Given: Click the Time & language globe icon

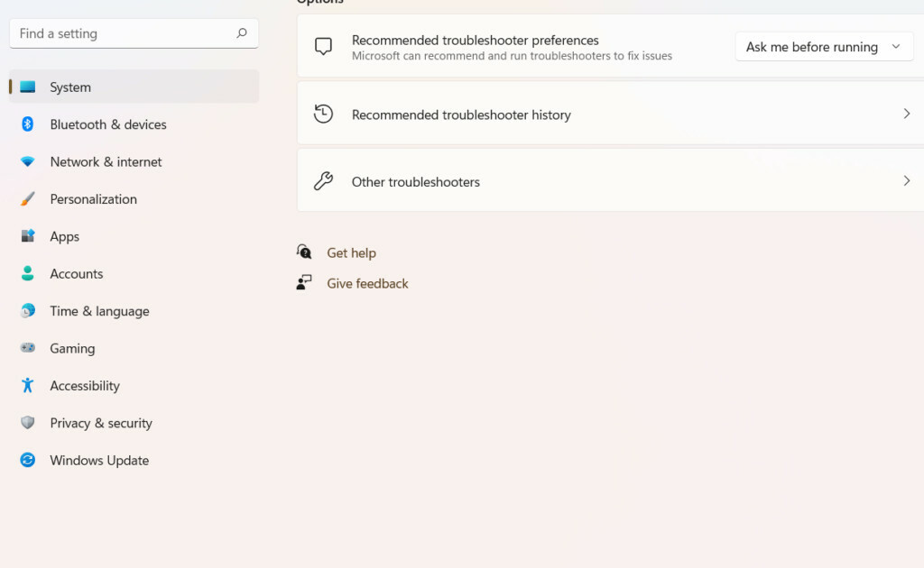Looking at the screenshot, I should tap(28, 311).
